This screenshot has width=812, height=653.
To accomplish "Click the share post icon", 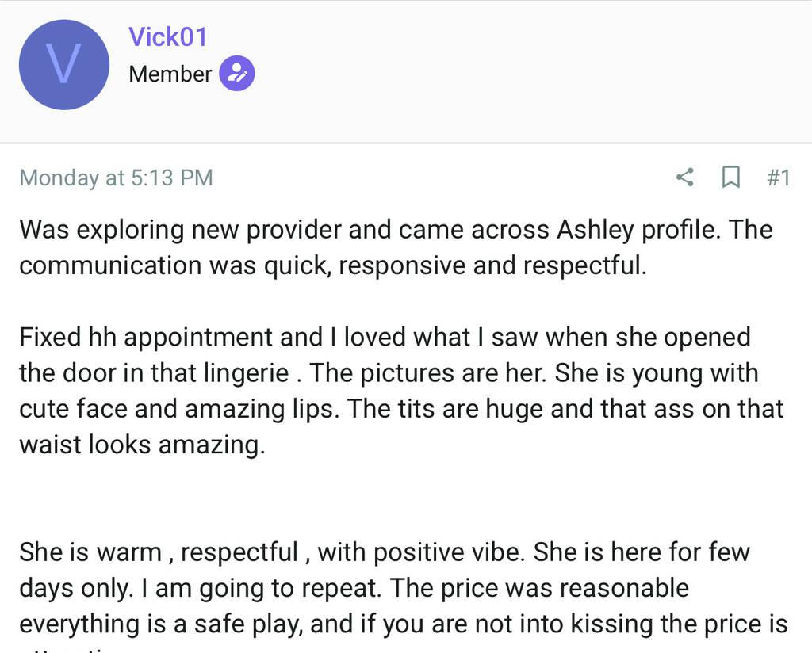I will (684, 177).
